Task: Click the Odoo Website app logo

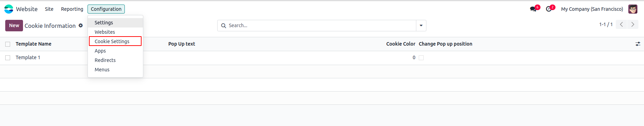Action: click(x=9, y=9)
